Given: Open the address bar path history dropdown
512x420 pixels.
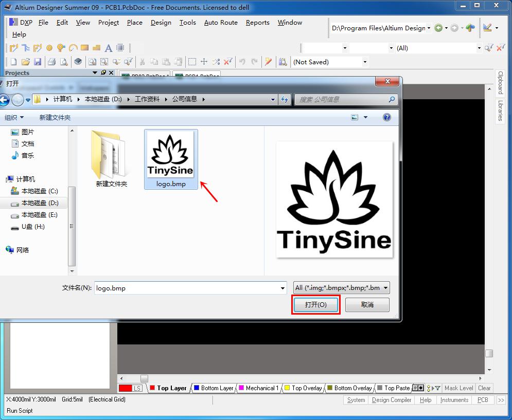Looking at the screenshot, I should 273,100.
